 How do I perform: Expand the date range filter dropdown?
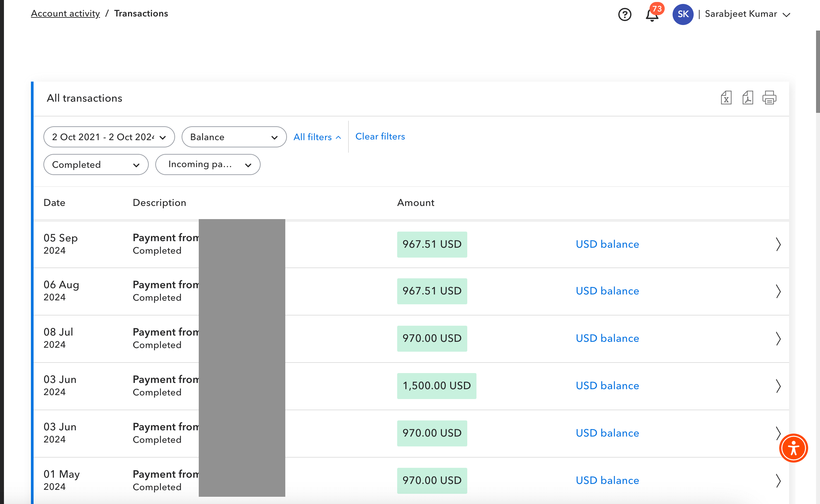[109, 137]
